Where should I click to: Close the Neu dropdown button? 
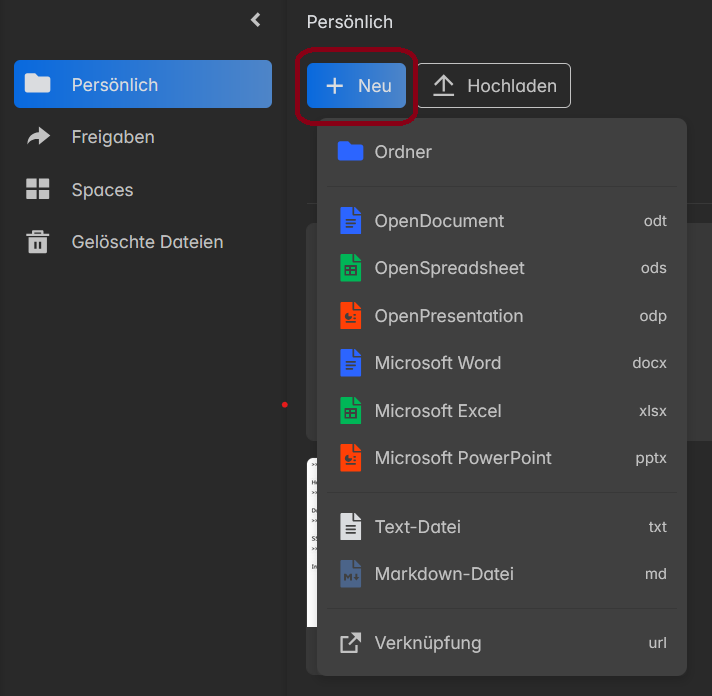[356, 86]
